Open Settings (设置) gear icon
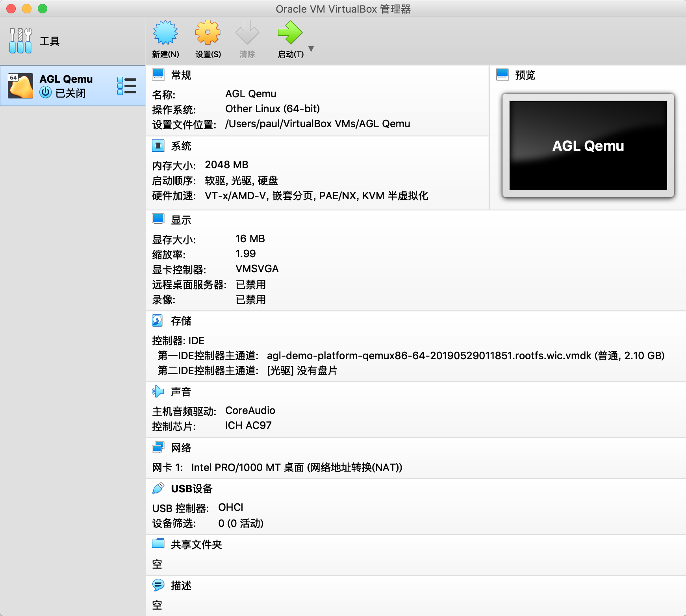Image resolution: width=686 pixels, height=616 pixels. [x=208, y=32]
